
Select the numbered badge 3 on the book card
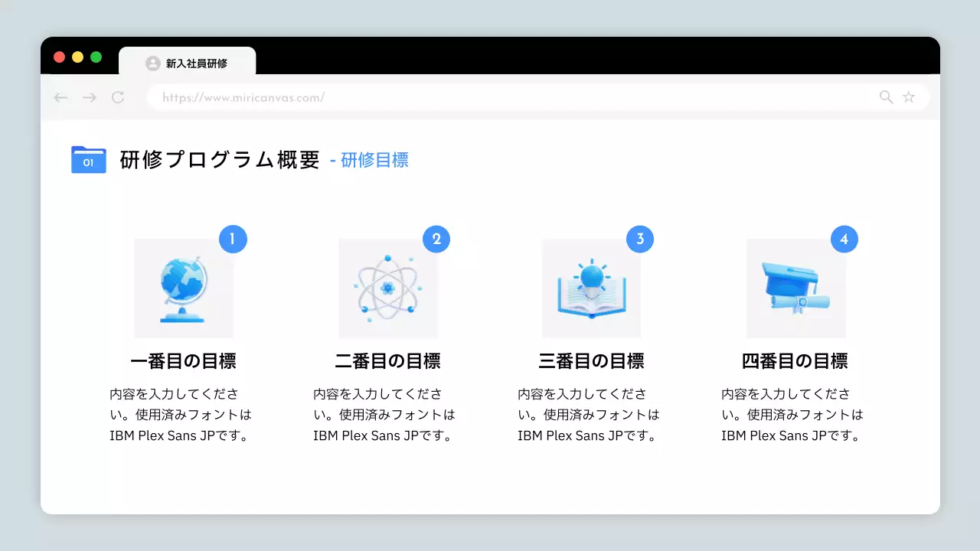640,239
